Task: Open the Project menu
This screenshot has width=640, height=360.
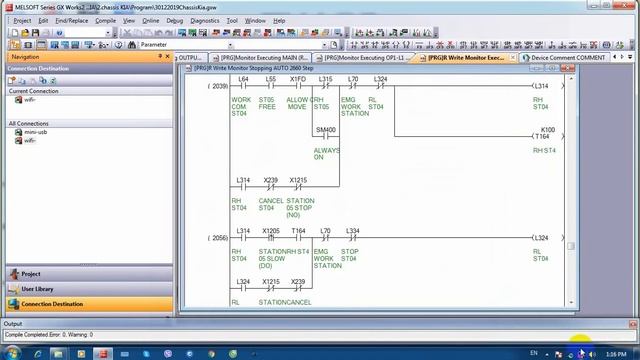Action: (x=22, y=20)
